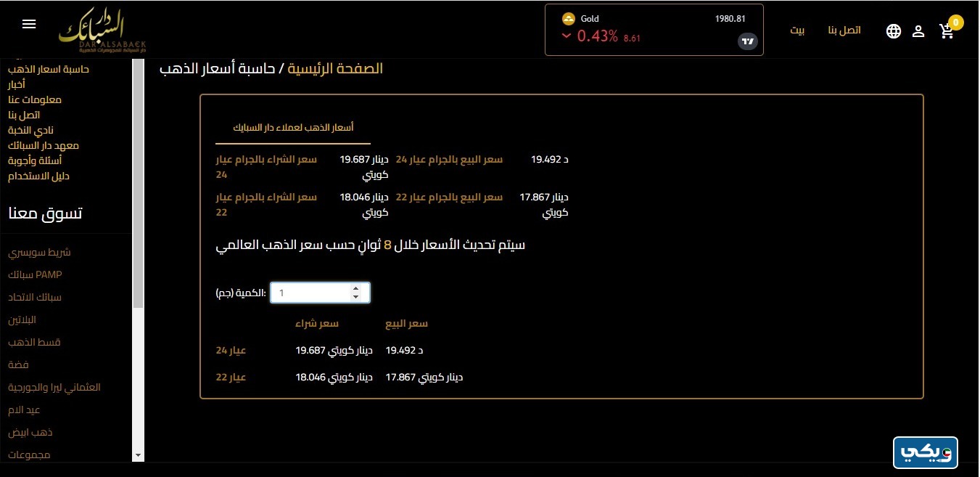
Task: Click the quantity (الكمية) input field
Action: click(310, 293)
